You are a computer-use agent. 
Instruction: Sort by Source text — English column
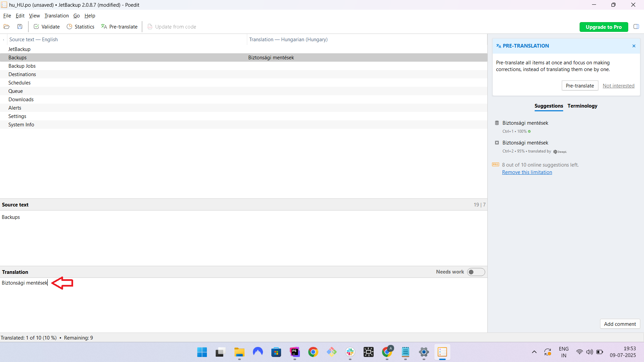(127, 40)
